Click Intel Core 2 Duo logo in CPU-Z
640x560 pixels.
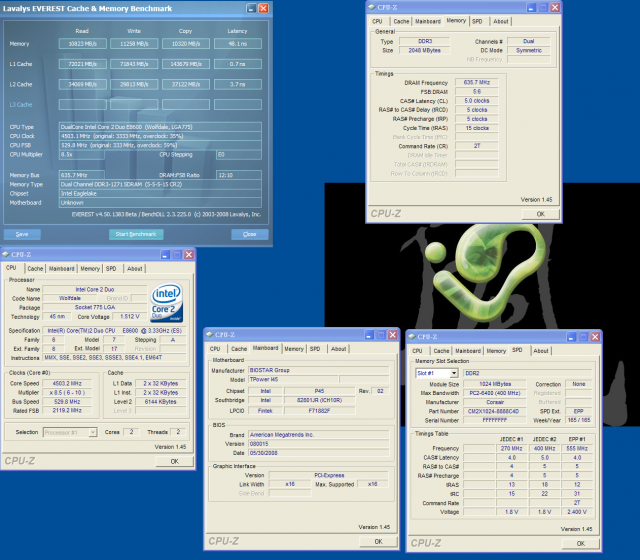(x=167, y=302)
